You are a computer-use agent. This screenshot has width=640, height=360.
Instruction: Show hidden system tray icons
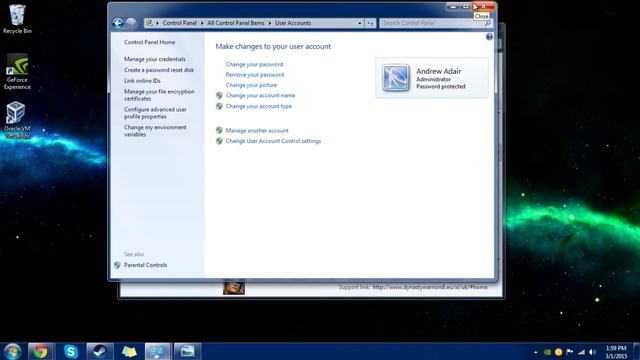tap(536, 352)
